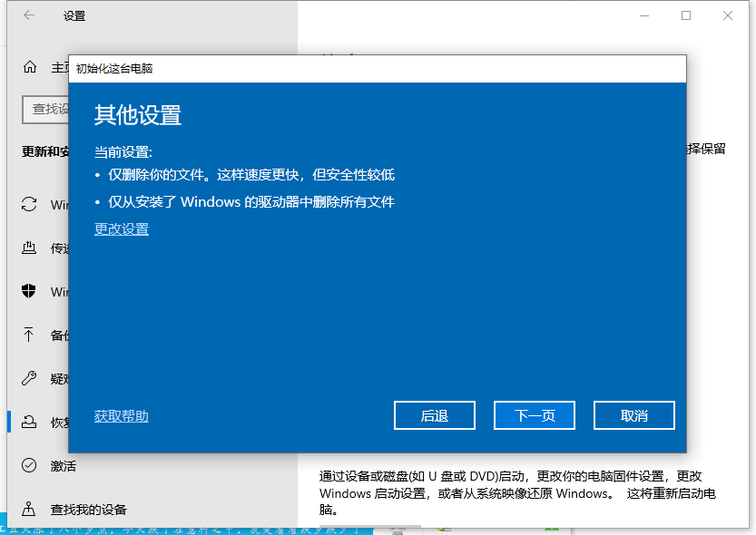Open 恢复 using its recovery icon
The image size is (756, 535).
coord(28,422)
